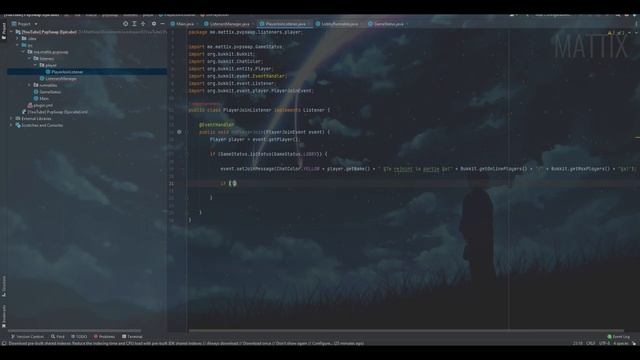Collapse the me.mattix.pvpswap package
Viewport: 640px width, 360px height.
point(24,52)
